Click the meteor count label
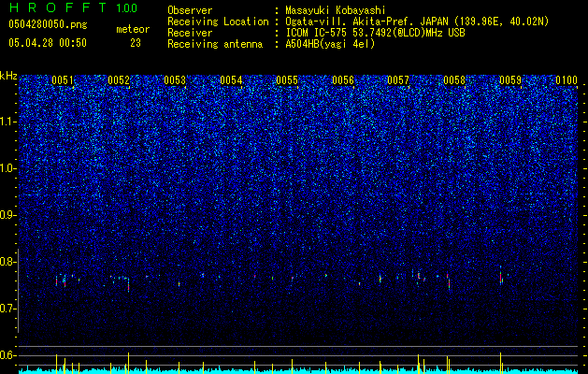588x374 pixels. (133, 29)
